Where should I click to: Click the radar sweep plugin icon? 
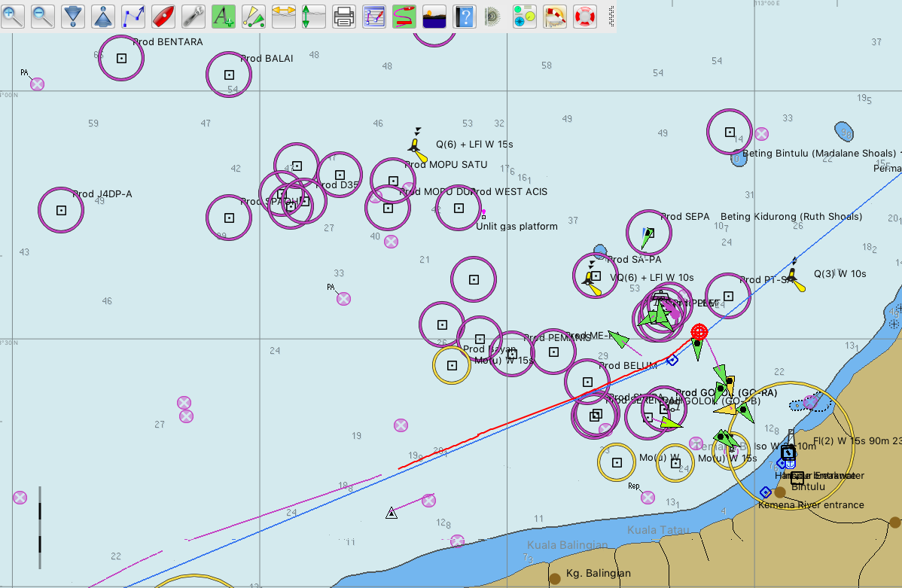point(493,17)
